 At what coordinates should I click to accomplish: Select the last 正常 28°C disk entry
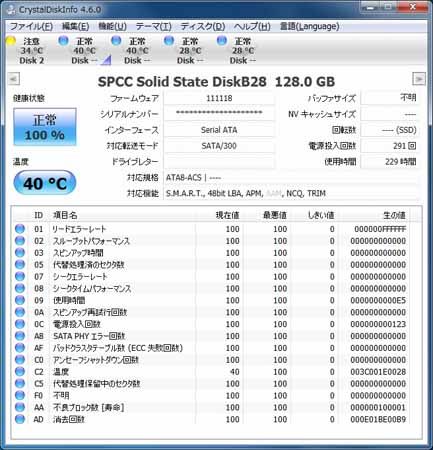(x=242, y=51)
